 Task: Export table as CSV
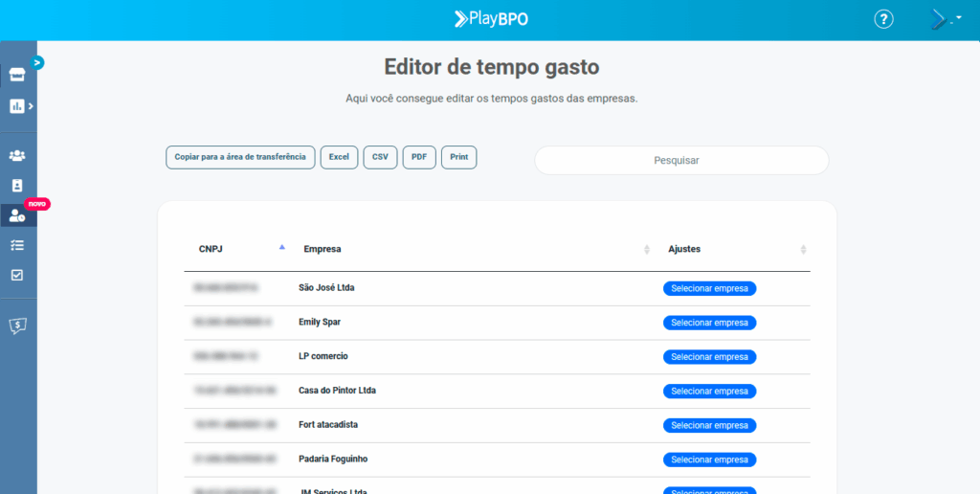380,157
